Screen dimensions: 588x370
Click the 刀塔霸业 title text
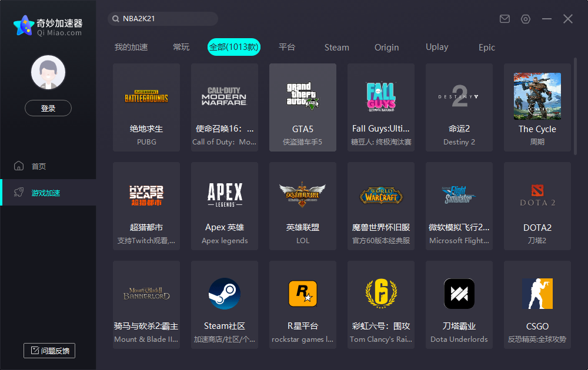(x=459, y=326)
